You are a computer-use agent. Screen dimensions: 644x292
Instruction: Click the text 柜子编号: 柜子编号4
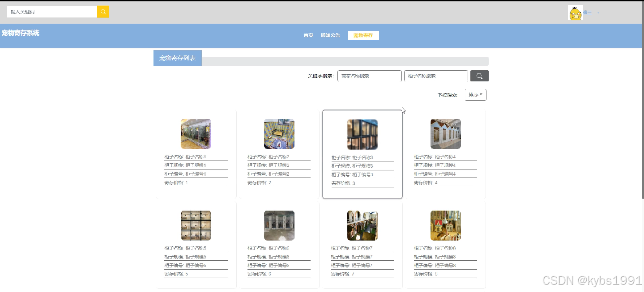(435, 174)
